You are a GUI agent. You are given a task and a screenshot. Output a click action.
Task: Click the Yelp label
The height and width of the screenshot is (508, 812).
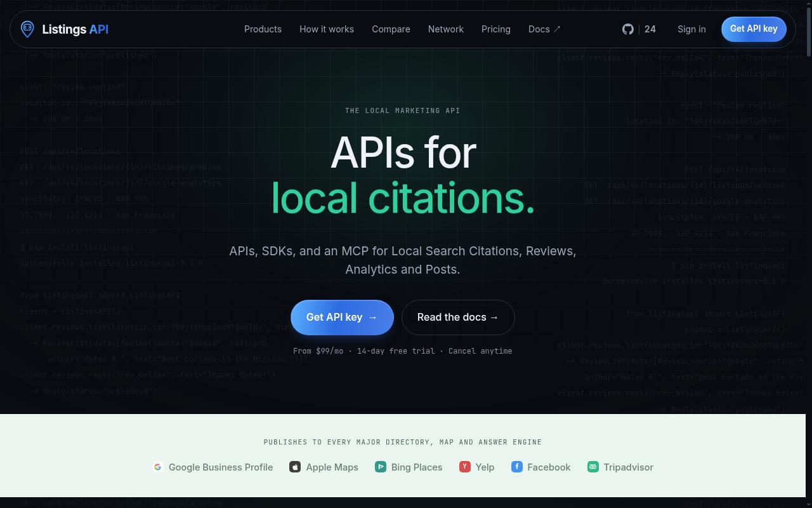click(485, 467)
